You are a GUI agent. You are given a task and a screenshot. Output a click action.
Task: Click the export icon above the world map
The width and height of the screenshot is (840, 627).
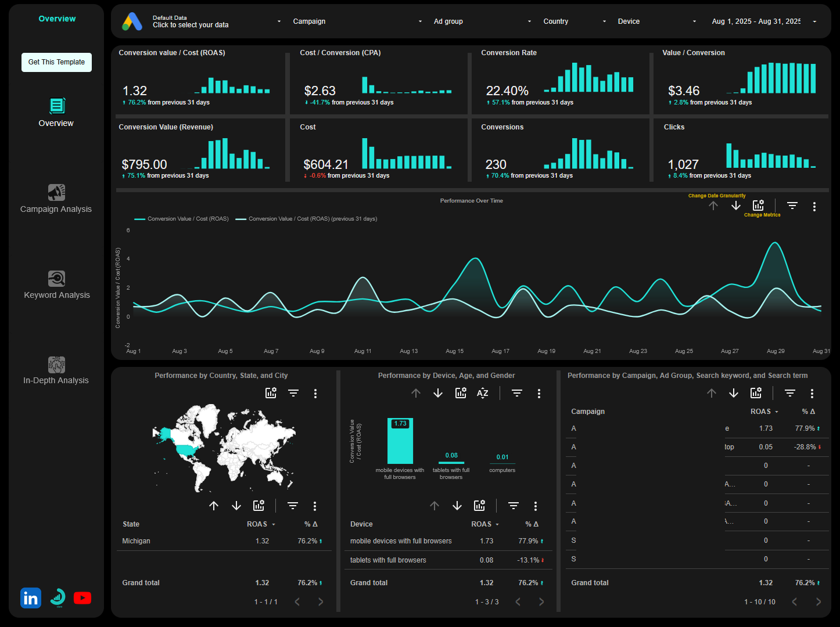click(271, 393)
